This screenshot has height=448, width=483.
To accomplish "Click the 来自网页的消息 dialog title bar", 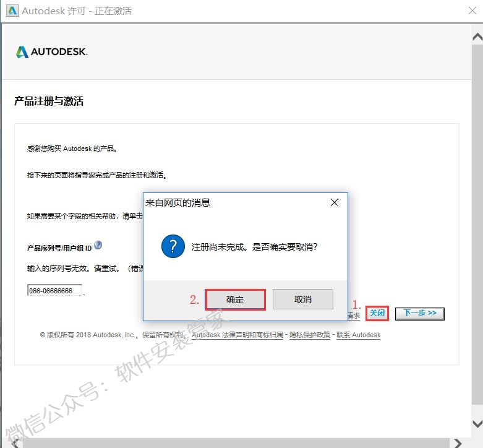I will point(235,203).
